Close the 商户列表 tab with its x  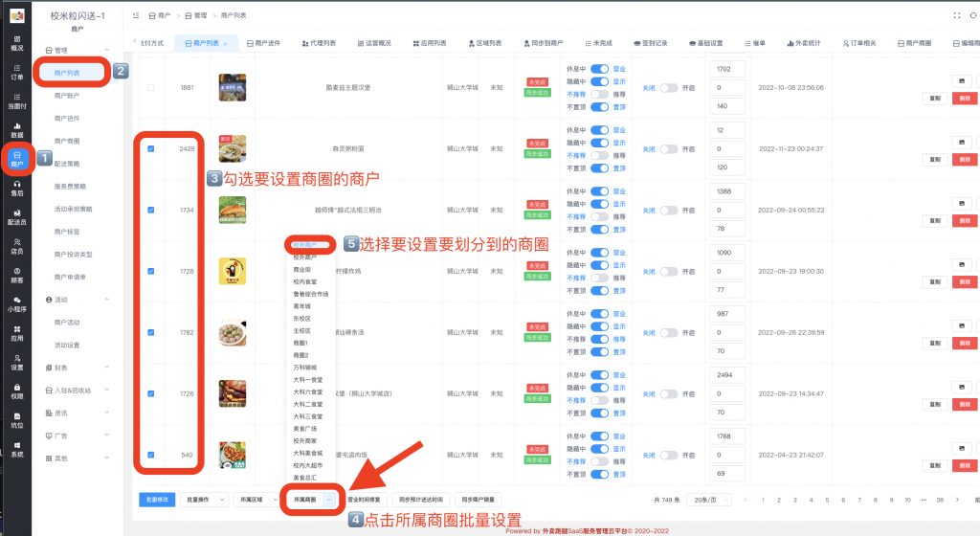225,44
